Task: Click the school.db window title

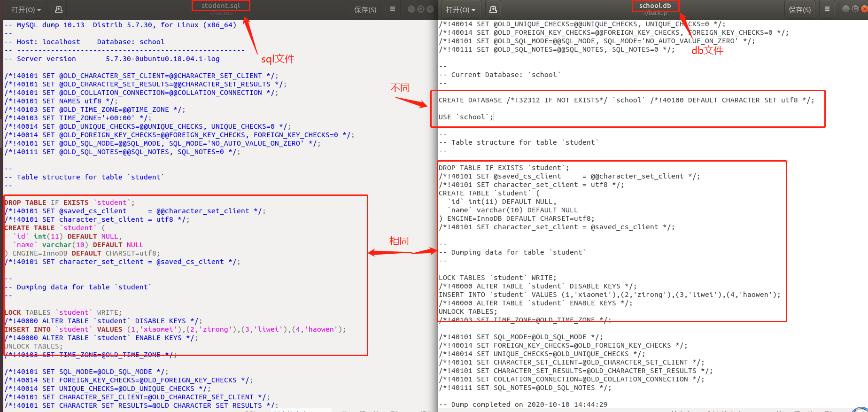Action: pyautogui.click(x=655, y=6)
